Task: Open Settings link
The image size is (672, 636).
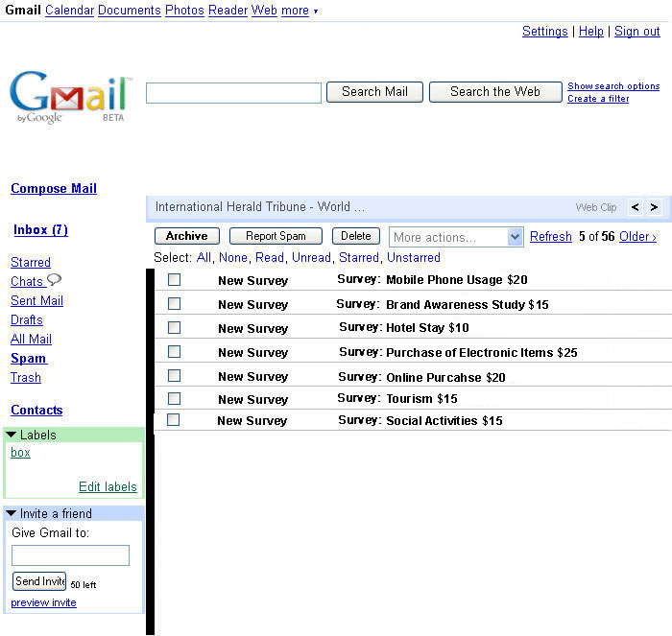Action: click(544, 32)
